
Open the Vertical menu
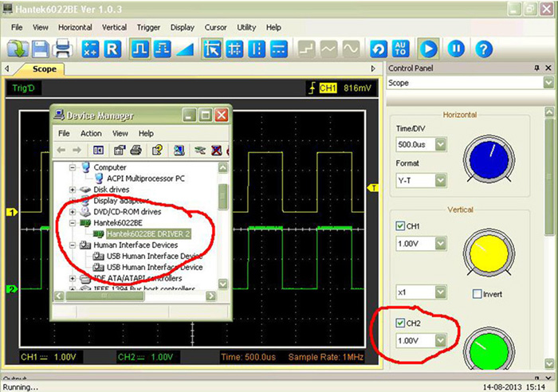click(x=114, y=27)
